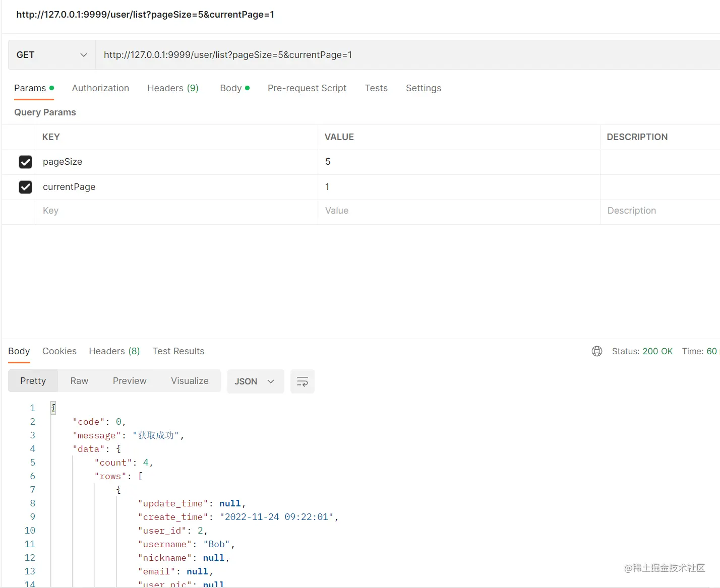
Task: Click the pageSize value 5 cell
Action: 459,162
